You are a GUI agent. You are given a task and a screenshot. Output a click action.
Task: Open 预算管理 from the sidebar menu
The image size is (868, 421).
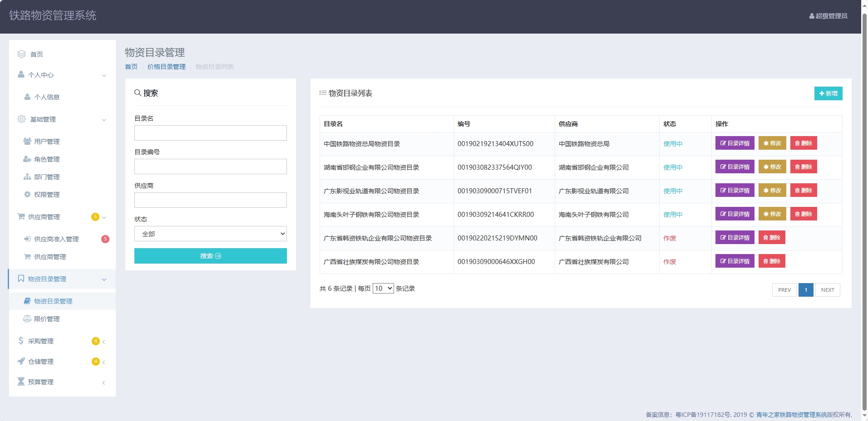tap(61, 382)
